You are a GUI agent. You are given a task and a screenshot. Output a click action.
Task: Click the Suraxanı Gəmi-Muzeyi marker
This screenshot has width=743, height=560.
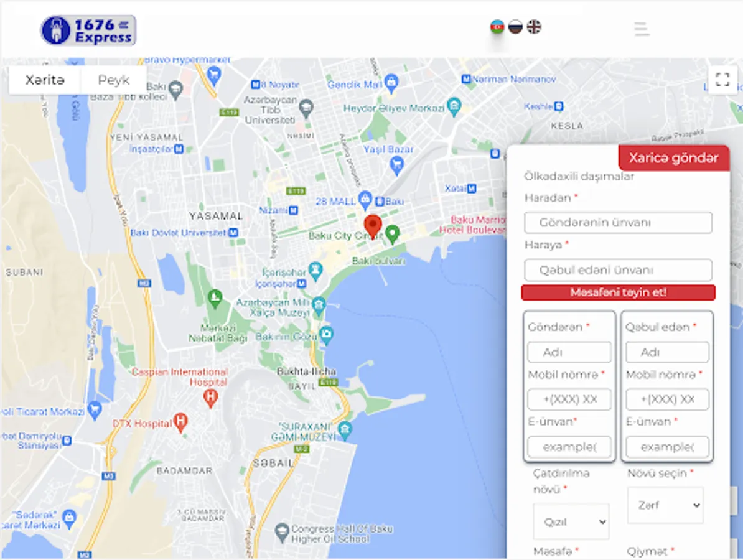point(345,431)
